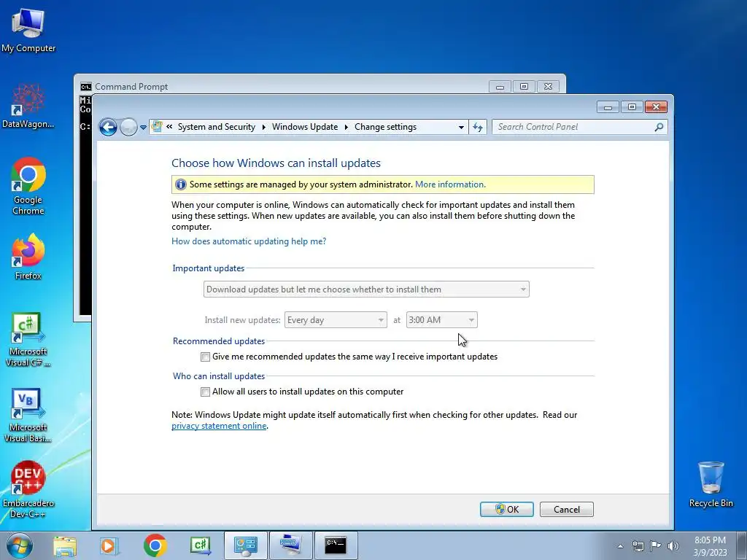747x560 pixels.
Task: Open the DataWagon desktop shortcut
Action: point(28,106)
